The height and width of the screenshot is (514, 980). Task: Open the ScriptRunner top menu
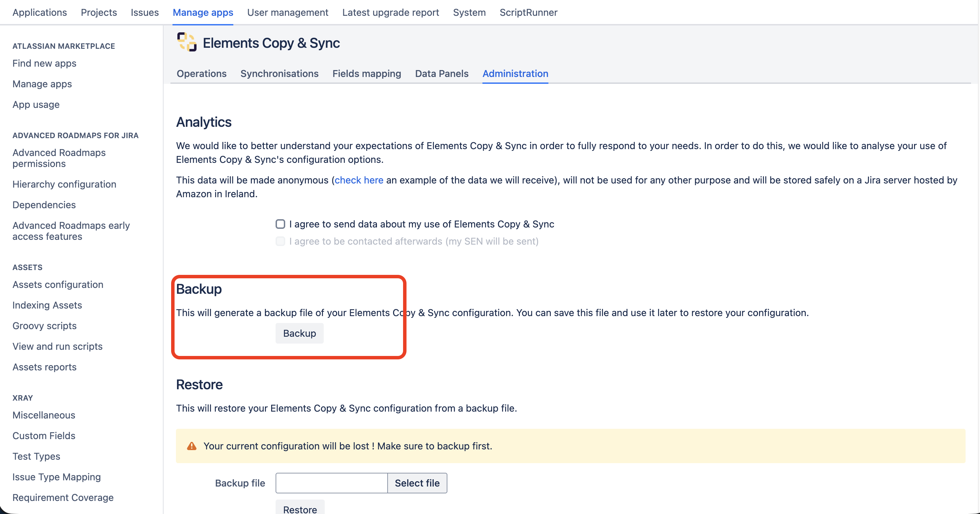click(x=528, y=13)
